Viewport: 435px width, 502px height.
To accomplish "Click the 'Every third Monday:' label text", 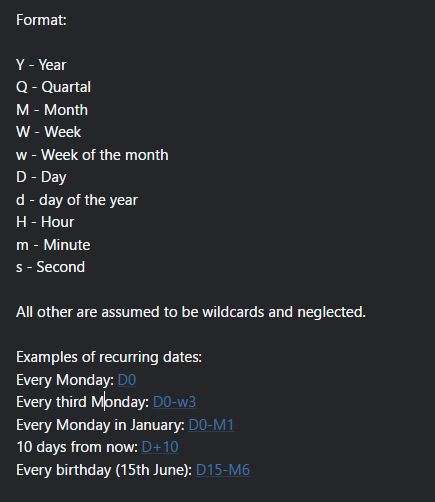I will click(x=82, y=402).
